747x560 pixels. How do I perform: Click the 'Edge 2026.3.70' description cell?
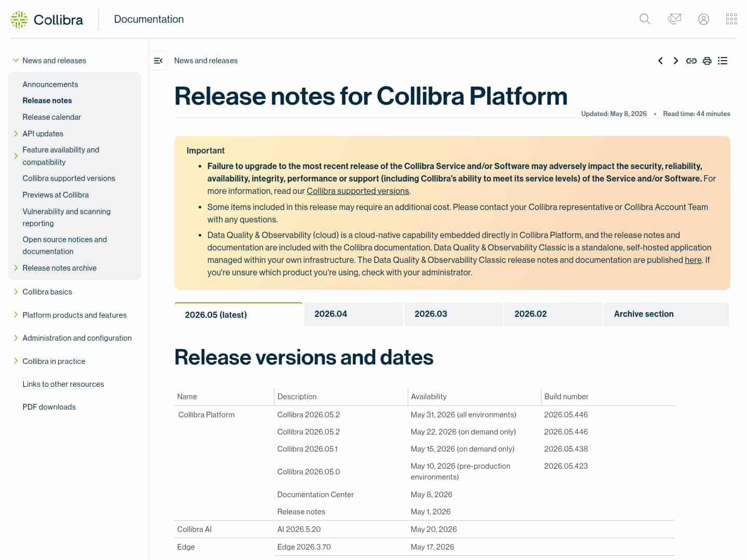point(304,547)
